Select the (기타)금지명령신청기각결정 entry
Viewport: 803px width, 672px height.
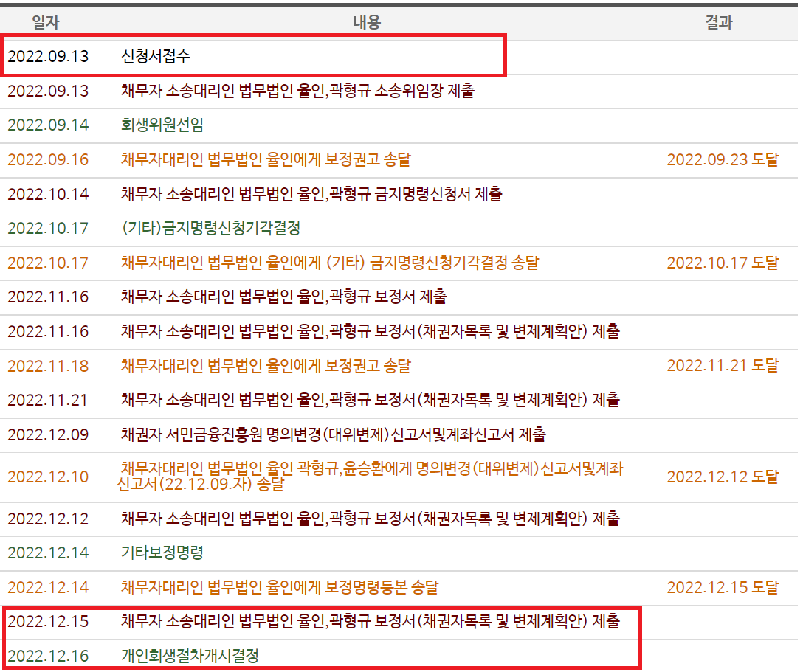click(x=210, y=228)
